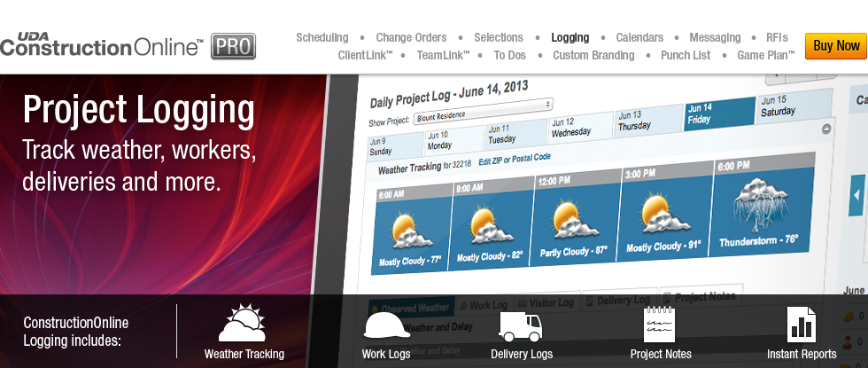Switch to the Observed Weather tab
This screenshot has width=868, height=368.
[412, 307]
